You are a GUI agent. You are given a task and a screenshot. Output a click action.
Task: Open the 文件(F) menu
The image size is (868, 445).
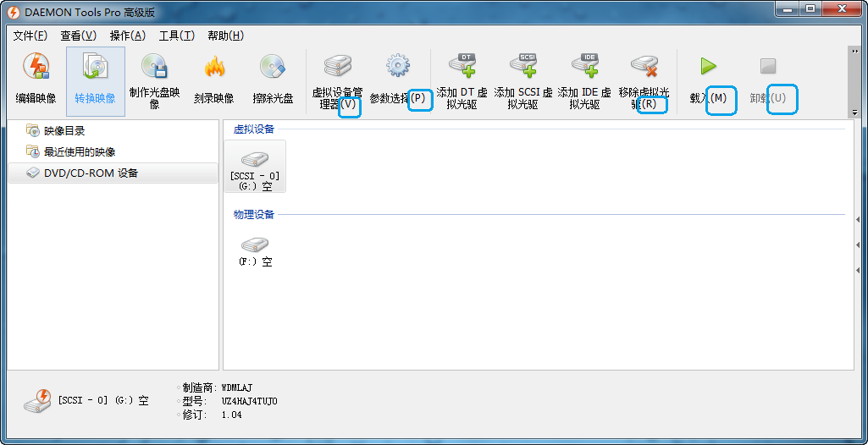coord(30,36)
